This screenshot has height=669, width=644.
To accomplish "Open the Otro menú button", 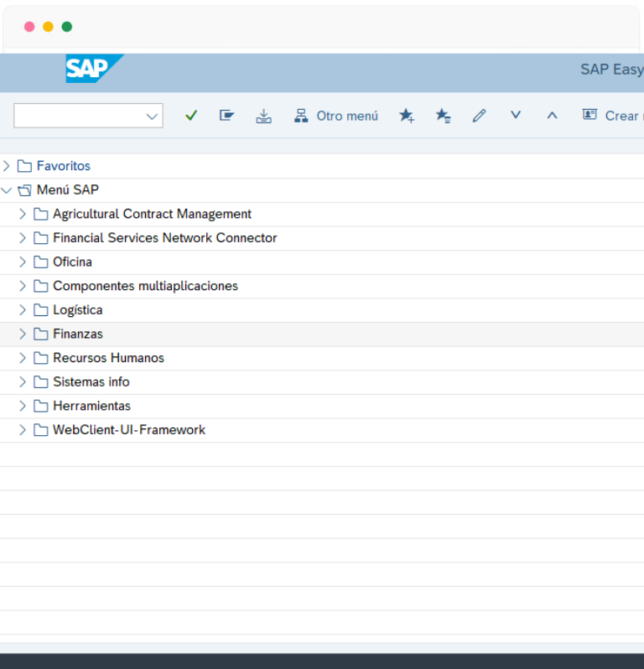I will tap(336, 116).
